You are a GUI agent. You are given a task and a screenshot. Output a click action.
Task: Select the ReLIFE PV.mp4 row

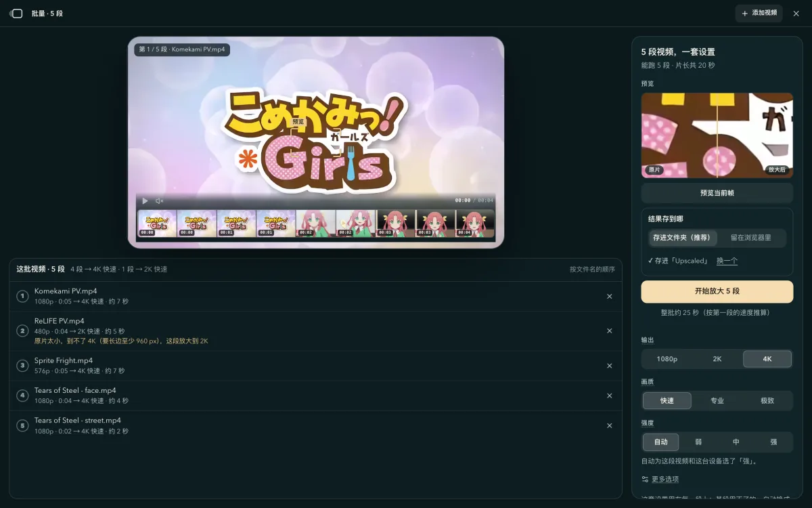pyautogui.click(x=315, y=331)
